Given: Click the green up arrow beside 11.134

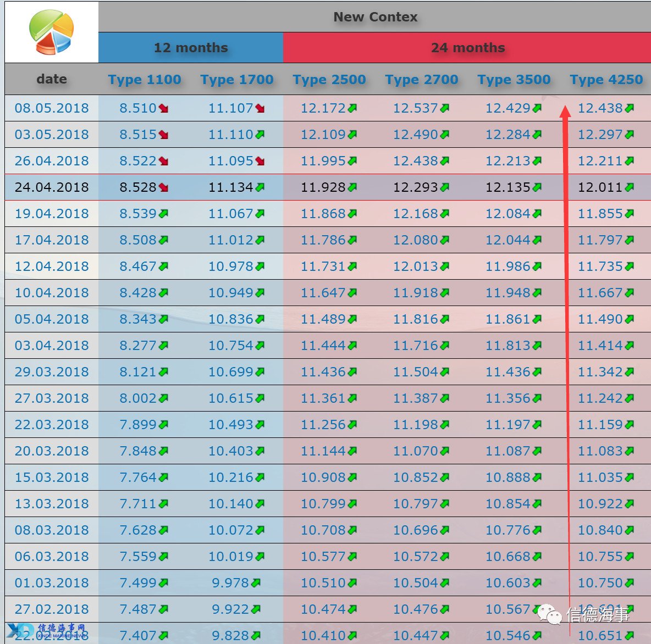Looking at the screenshot, I should pyautogui.click(x=260, y=187).
